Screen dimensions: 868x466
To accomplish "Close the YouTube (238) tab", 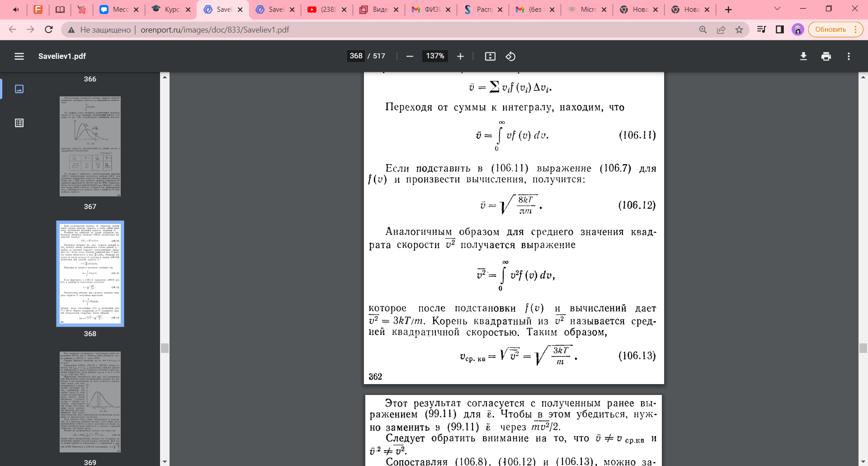I will pyautogui.click(x=344, y=10).
